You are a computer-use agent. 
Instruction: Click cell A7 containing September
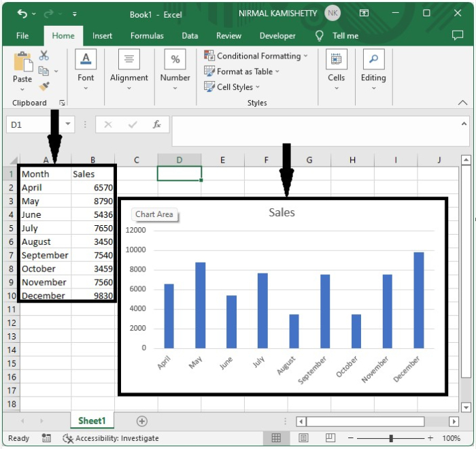click(x=46, y=255)
